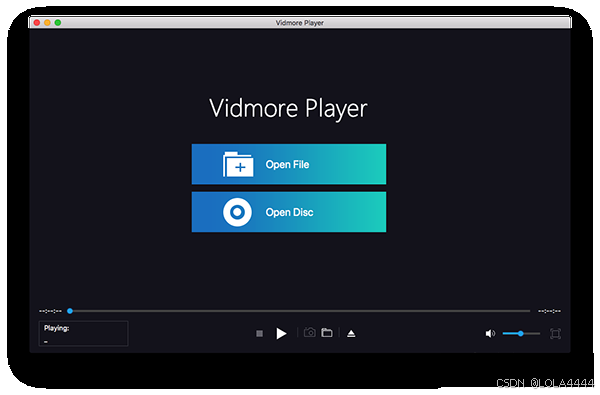Open the snapshot folder icon
Image resolution: width=600 pixels, height=395 pixels.
pos(327,333)
